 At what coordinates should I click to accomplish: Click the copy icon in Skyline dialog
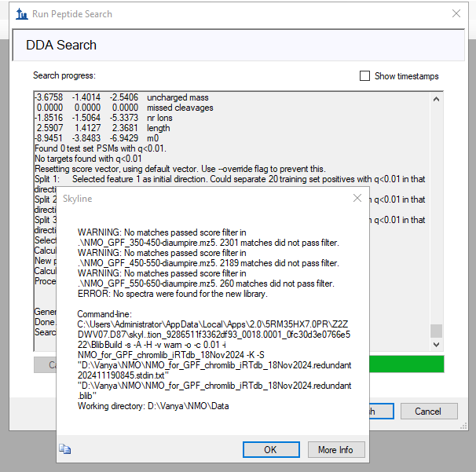65,449
